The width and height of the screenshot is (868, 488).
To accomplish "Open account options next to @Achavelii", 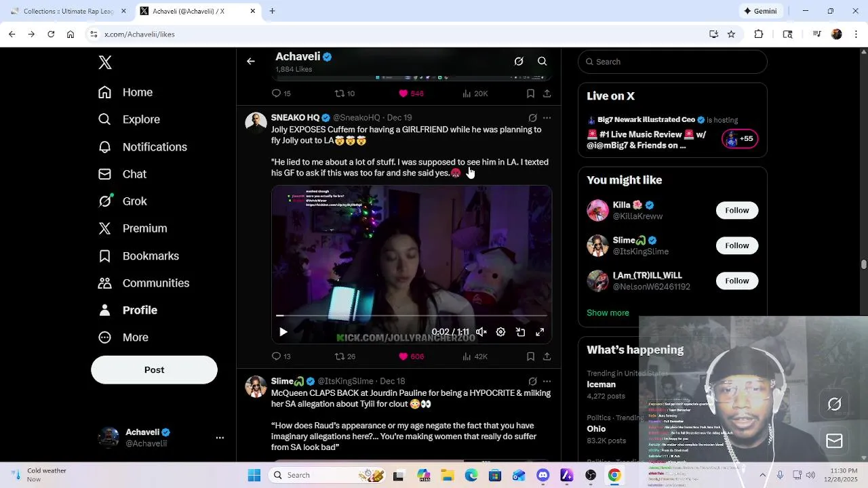I will pyautogui.click(x=220, y=438).
